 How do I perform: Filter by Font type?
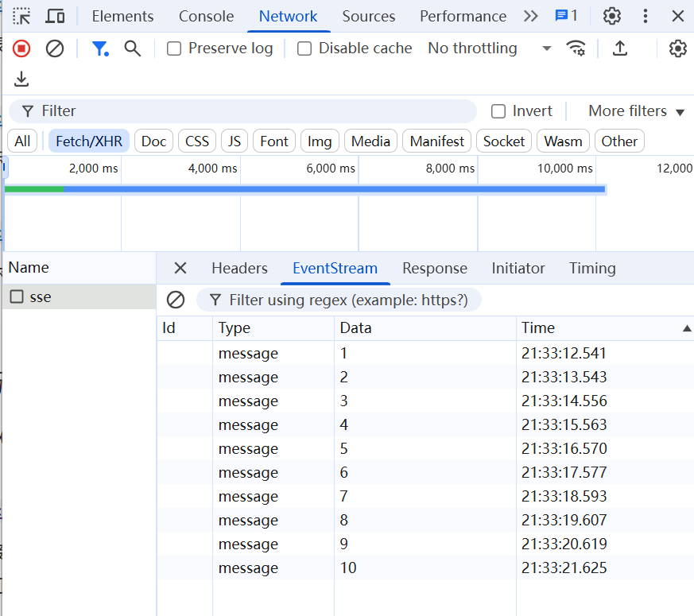click(274, 141)
